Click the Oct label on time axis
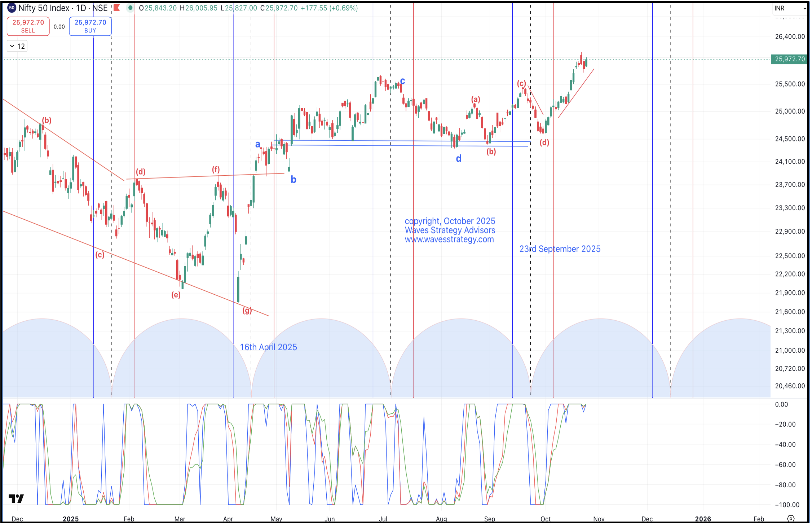The image size is (812, 523). [545, 519]
